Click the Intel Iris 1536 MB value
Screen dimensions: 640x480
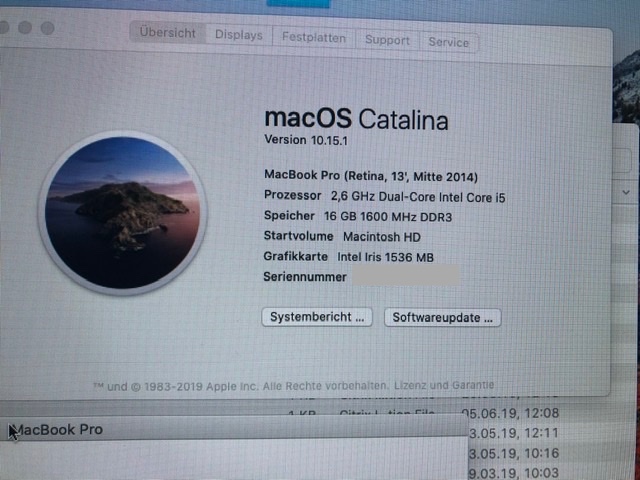385,257
